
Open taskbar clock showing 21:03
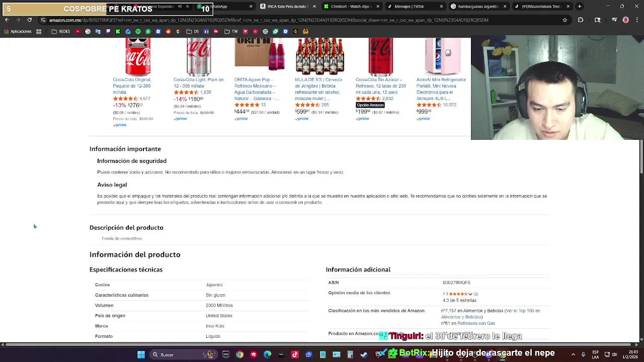[629, 354]
